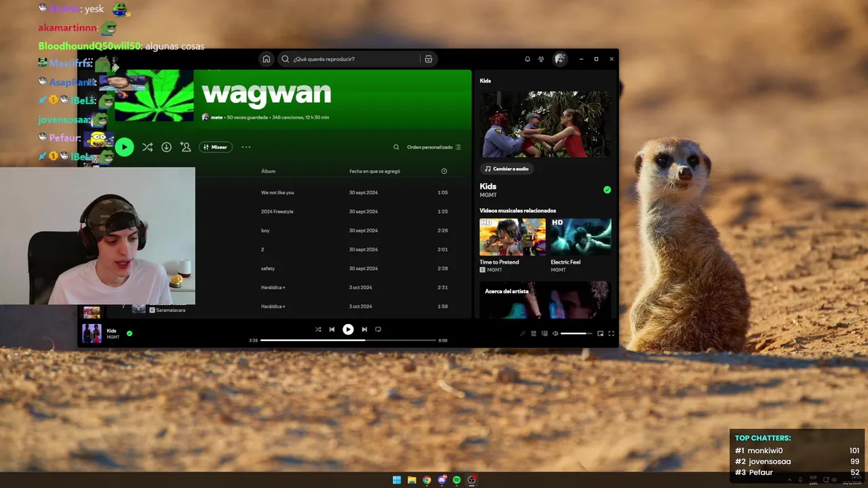Open the MGMT artist link under the Kids title
This screenshot has width=868, height=488.
488,195
